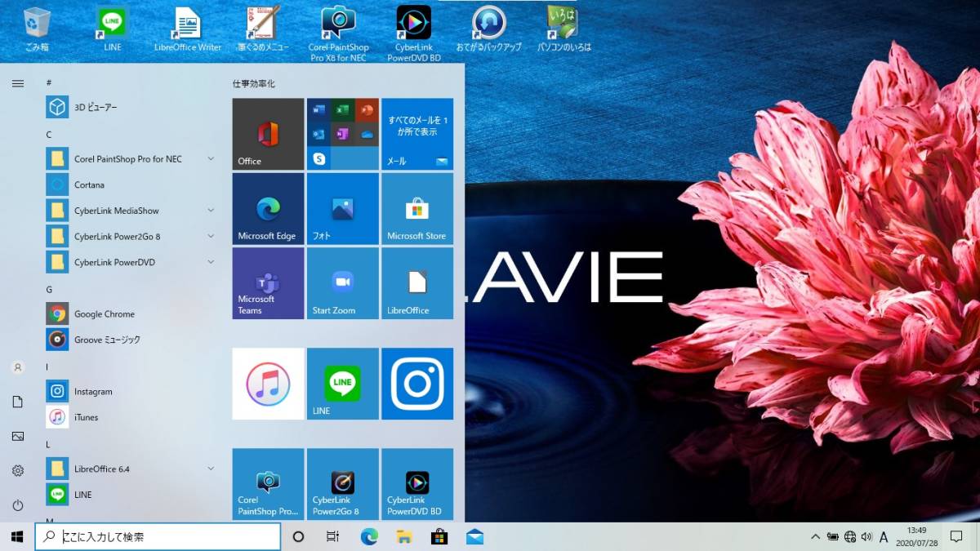Screen dimensions: 980x551
Task: Open Cortana from the app list
Action: [131, 184]
